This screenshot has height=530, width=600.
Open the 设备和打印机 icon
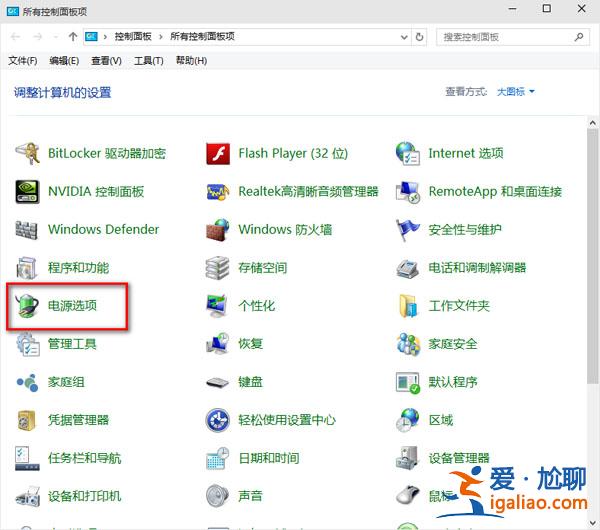pyautogui.click(x=28, y=496)
